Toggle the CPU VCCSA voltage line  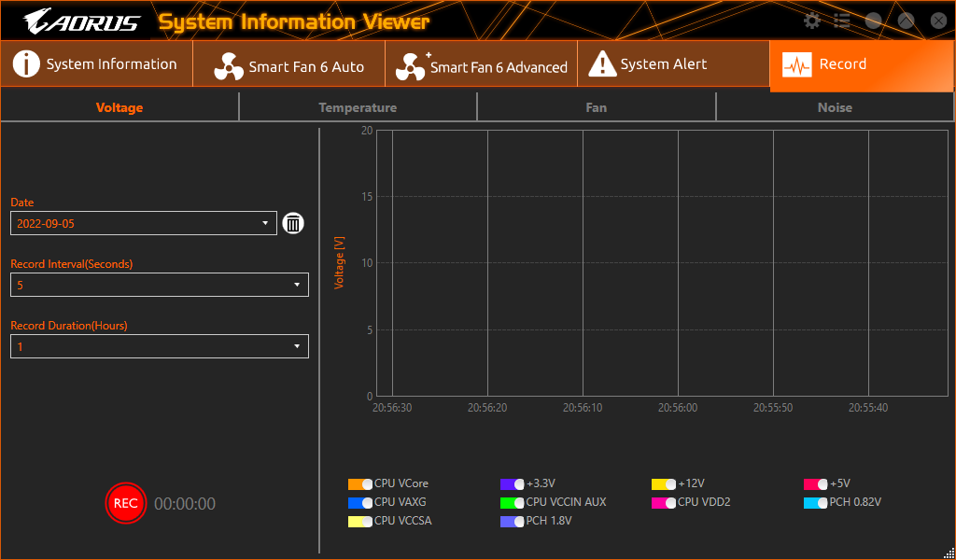[x=360, y=522]
